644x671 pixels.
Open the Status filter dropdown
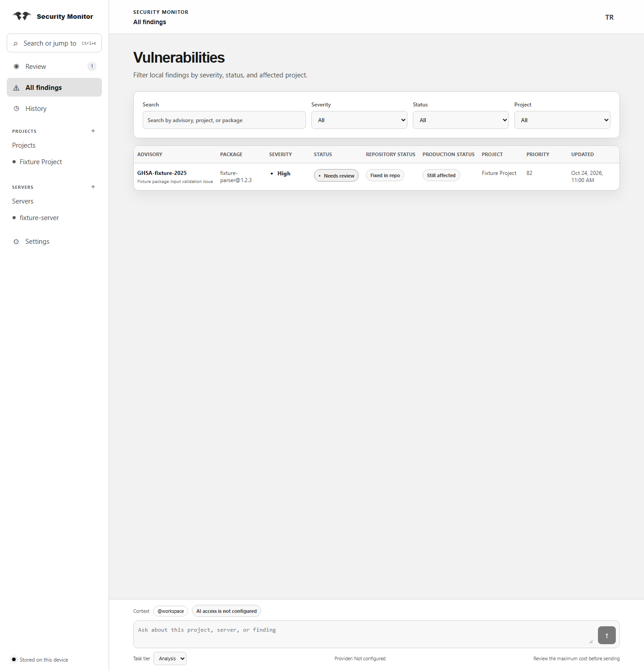[461, 120]
